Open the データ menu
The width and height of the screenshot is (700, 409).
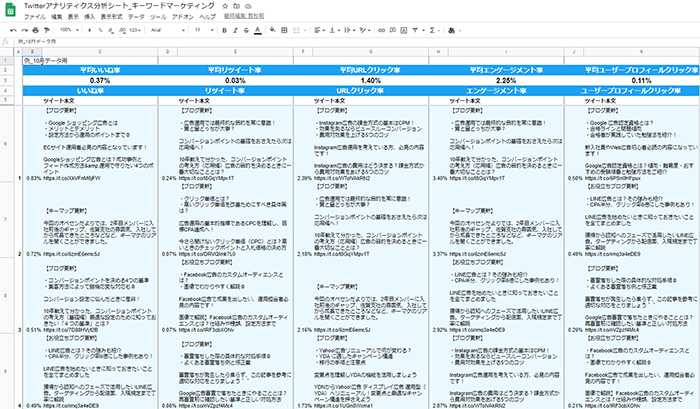(136, 17)
